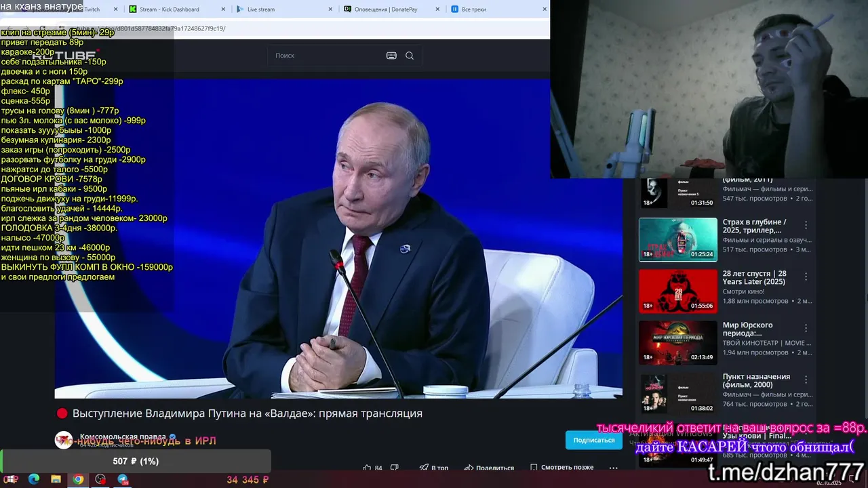Open Microsoft Edge from the taskbar
This screenshot has height=488, width=868.
click(33, 479)
